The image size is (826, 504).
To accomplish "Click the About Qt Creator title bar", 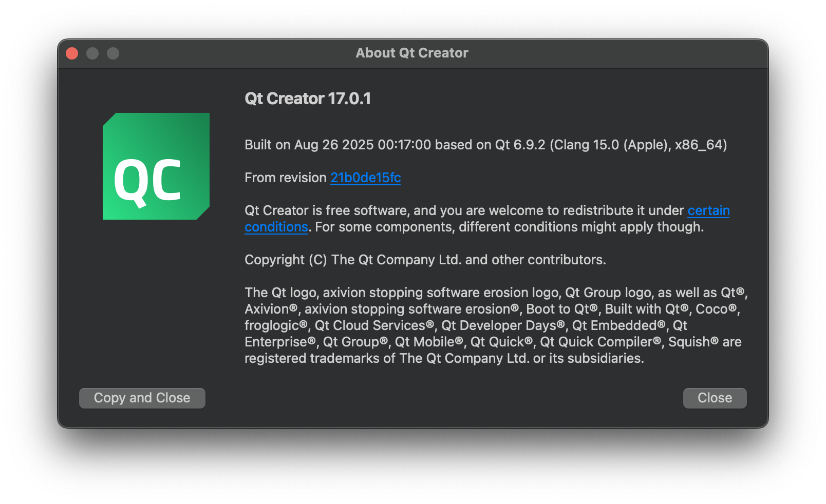I will [411, 53].
